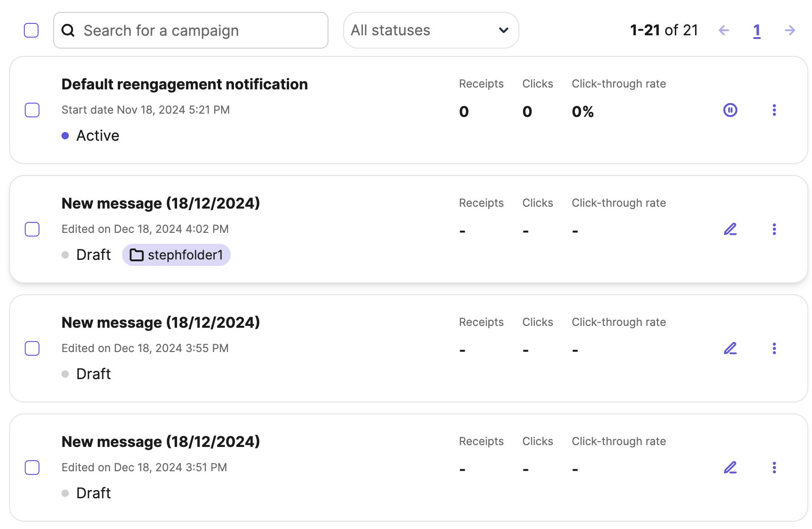Go to page 1

757,30
